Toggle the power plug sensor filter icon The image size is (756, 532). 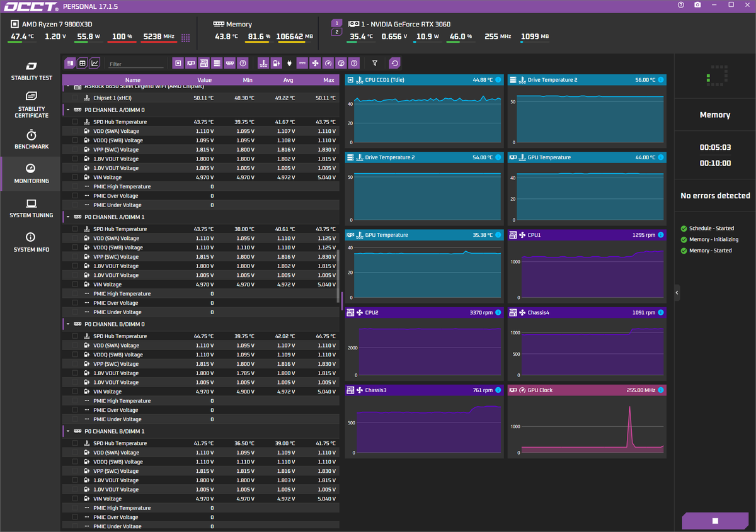point(290,63)
